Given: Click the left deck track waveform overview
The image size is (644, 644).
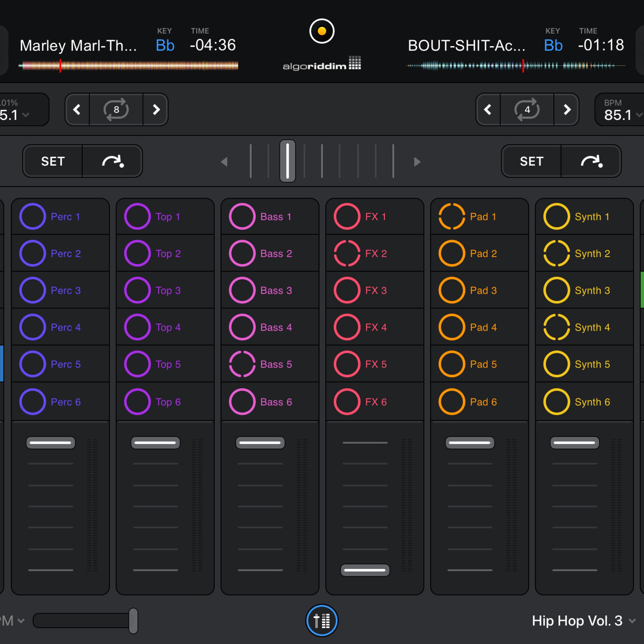Looking at the screenshot, I should (128, 66).
